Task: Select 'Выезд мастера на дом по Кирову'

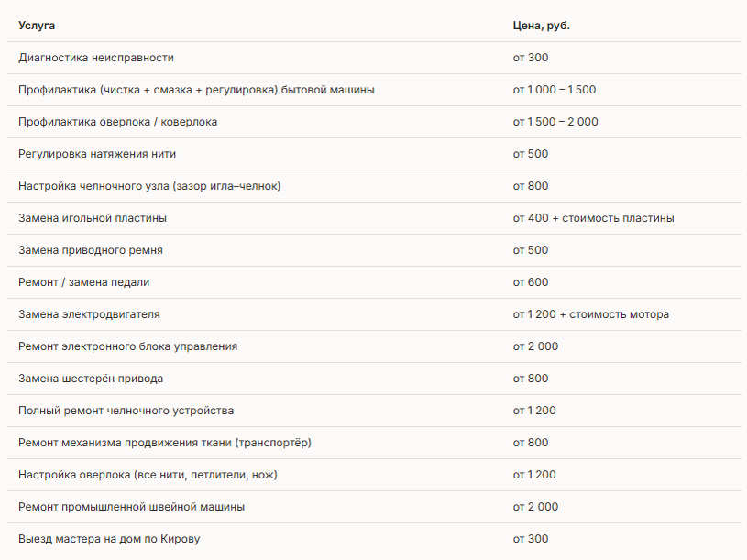Action: coord(109,539)
